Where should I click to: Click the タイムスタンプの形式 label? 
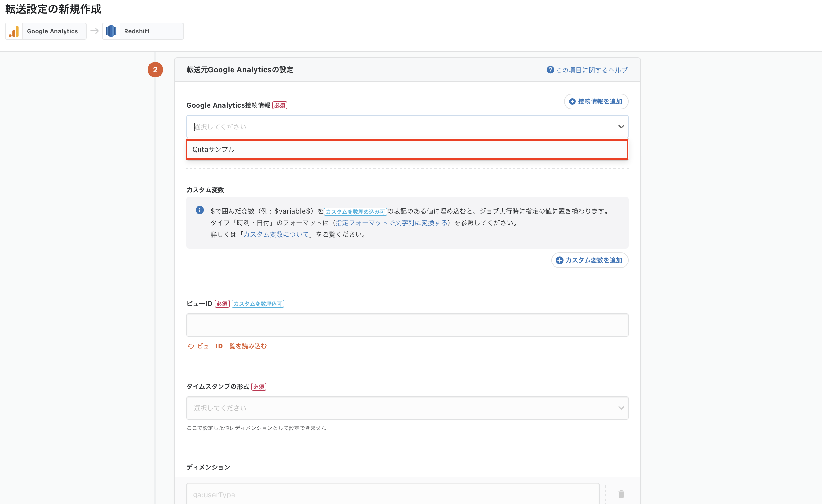click(x=218, y=387)
